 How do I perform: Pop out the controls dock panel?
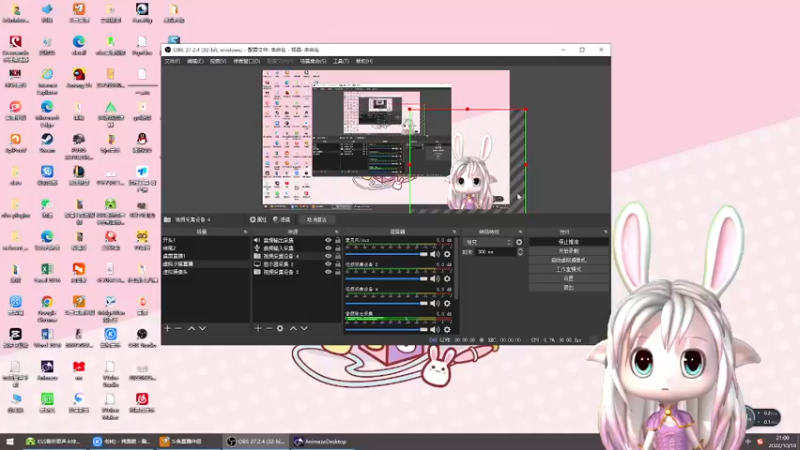(606, 232)
